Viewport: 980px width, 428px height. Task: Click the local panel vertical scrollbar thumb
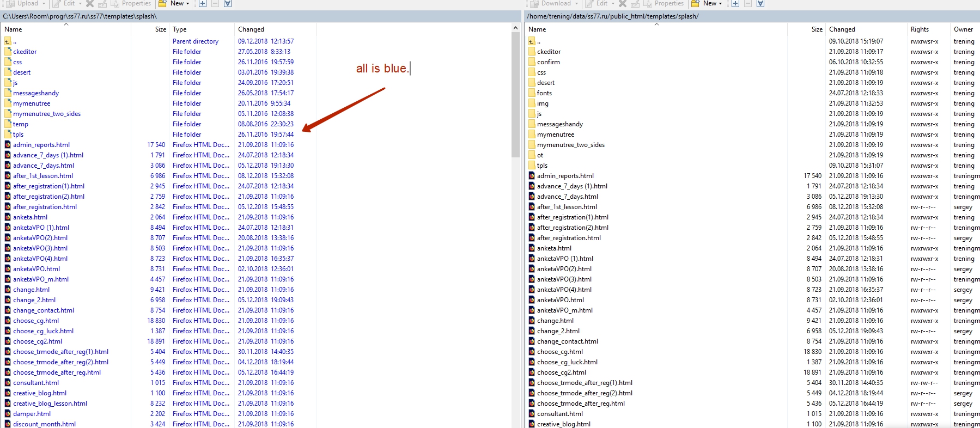pos(515,93)
